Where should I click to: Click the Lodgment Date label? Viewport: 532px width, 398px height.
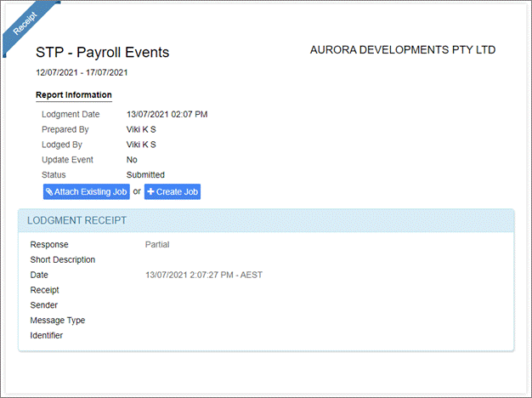click(x=71, y=115)
